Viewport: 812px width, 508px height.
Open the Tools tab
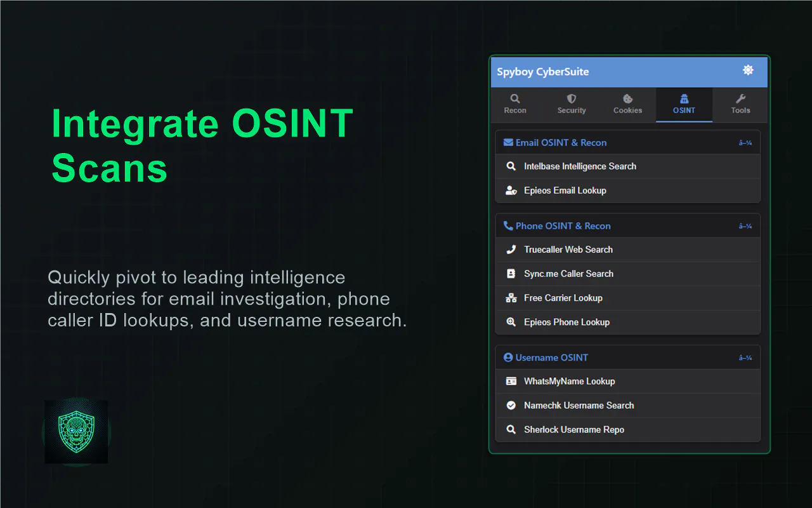(x=740, y=104)
